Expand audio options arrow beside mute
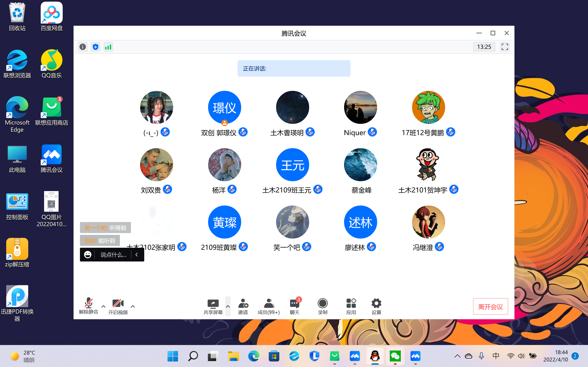Image resolution: width=588 pixels, height=367 pixels. point(103,306)
